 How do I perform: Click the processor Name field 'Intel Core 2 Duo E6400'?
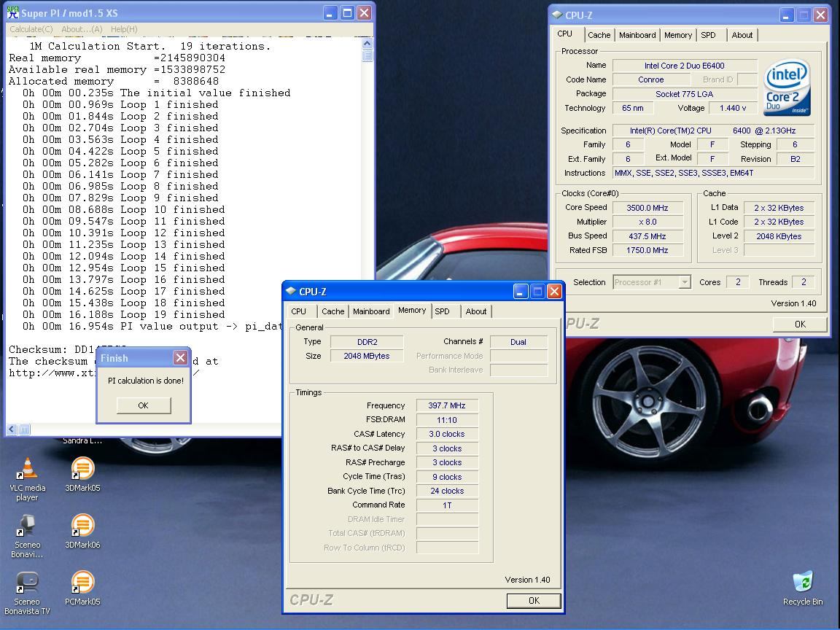tap(684, 66)
